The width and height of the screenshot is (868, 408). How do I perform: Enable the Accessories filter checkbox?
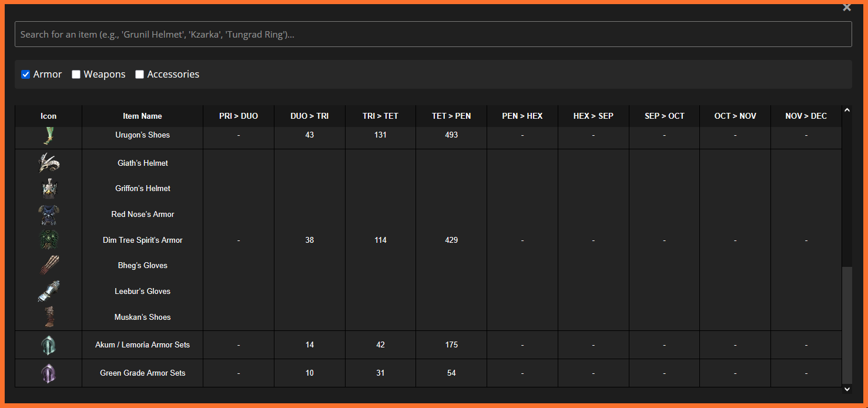tap(140, 75)
